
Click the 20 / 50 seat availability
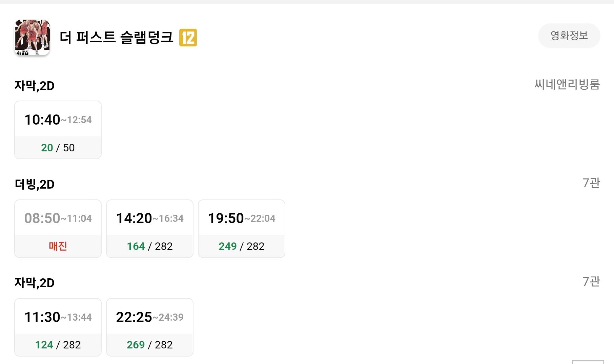58,148
